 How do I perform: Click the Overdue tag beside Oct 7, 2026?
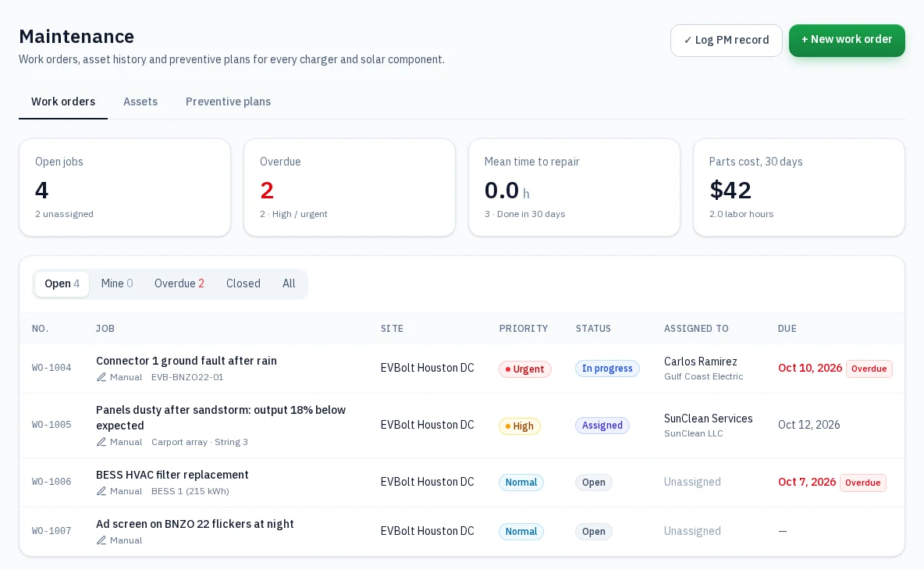(862, 483)
